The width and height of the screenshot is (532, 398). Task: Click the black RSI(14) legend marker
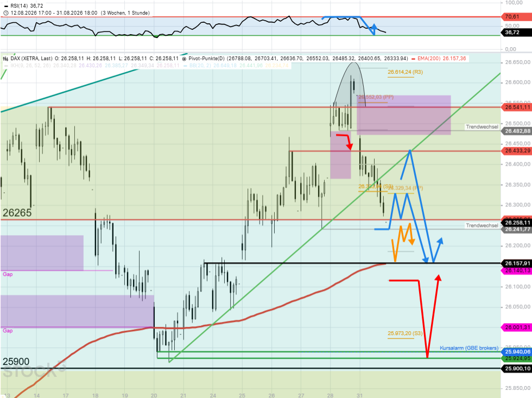click(x=6, y=6)
